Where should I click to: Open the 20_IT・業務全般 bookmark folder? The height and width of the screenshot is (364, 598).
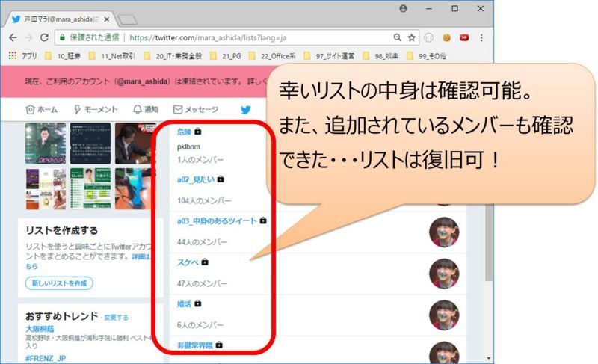click(173, 55)
